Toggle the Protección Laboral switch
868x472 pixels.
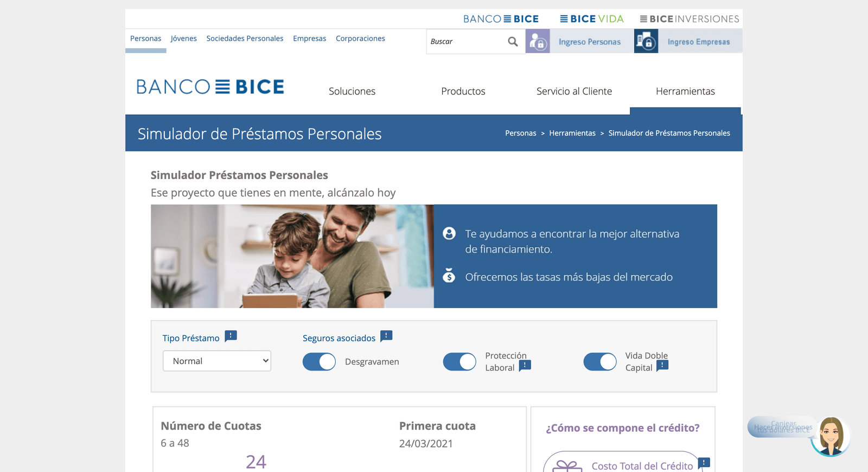click(459, 362)
